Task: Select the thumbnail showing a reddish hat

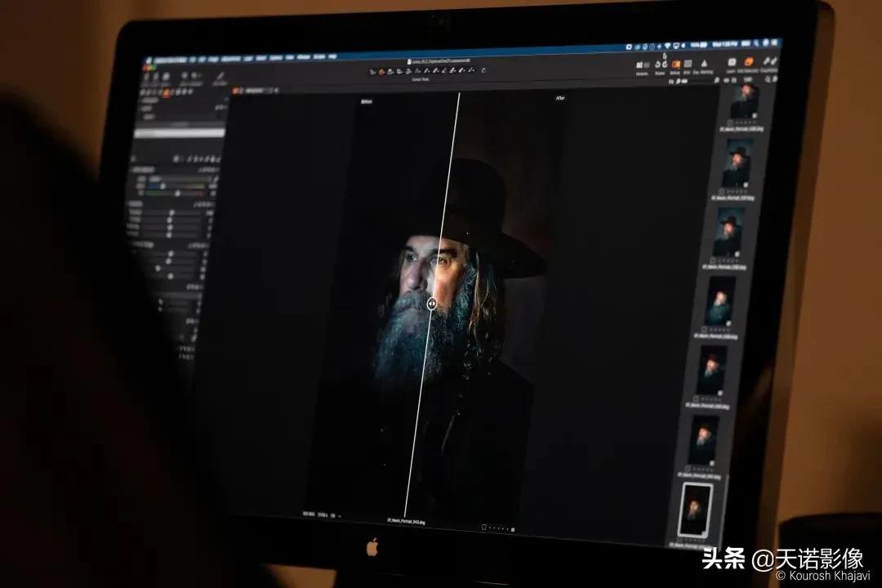Action: pyautogui.click(x=712, y=369)
